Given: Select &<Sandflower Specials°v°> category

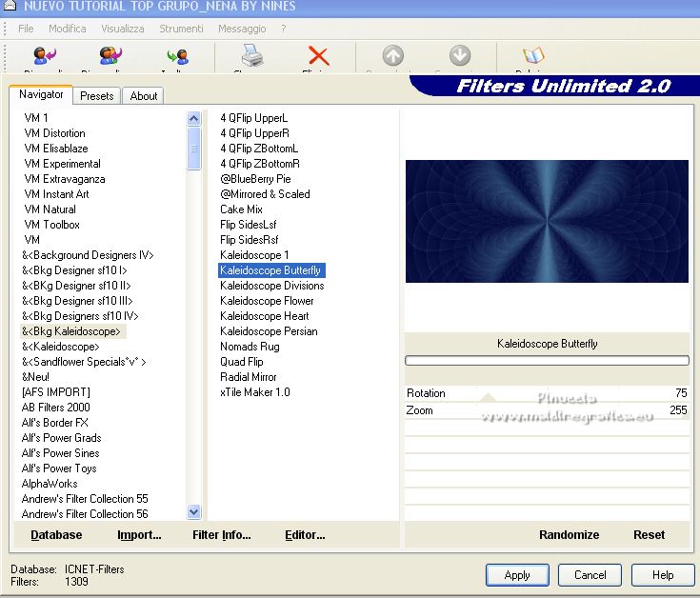Looking at the screenshot, I should 84,362.
